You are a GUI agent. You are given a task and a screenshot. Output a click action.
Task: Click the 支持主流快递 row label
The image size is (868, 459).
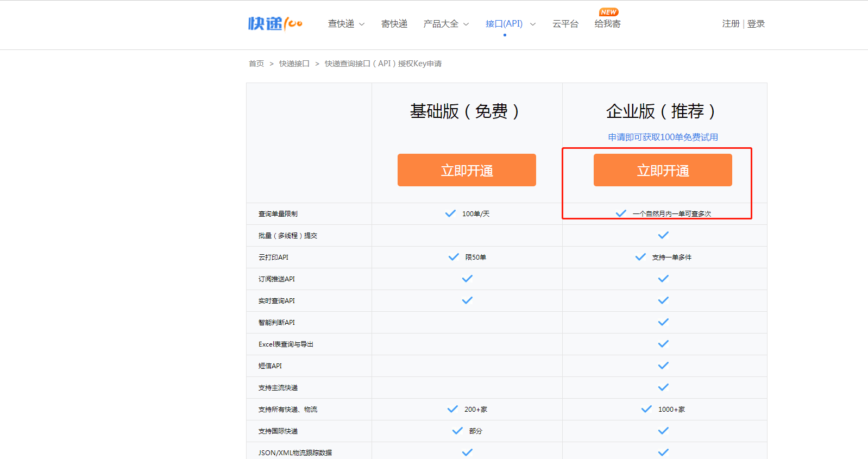pyautogui.click(x=278, y=388)
